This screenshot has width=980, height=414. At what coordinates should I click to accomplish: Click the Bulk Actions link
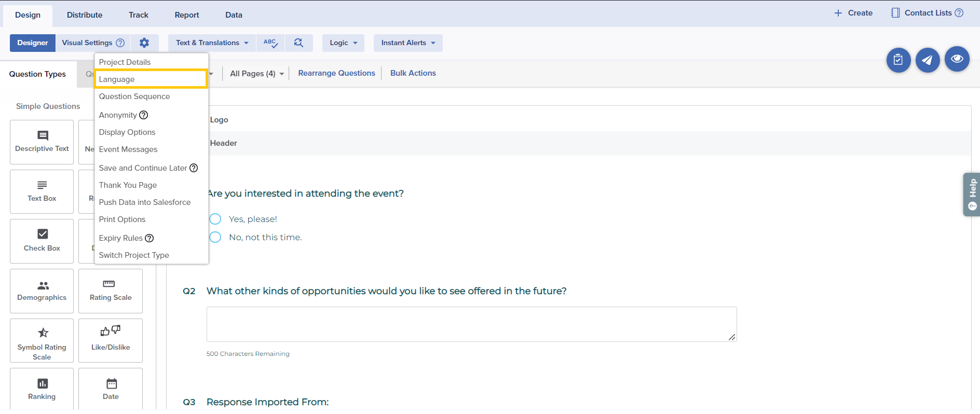tap(413, 73)
